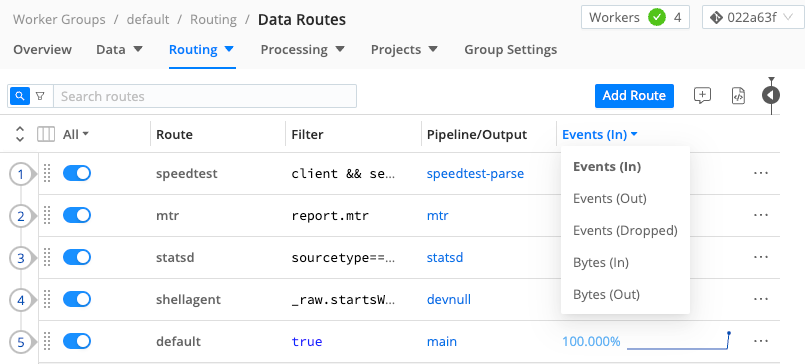Screen dimensions: 805x364
Task: Open more options for statsd route
Action: point(761,257)
